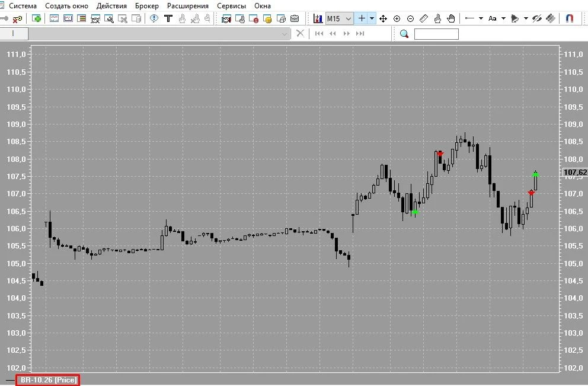Click the blue exclamation speech bubble icon
The image size is (588, 386).
click(154, 18)
